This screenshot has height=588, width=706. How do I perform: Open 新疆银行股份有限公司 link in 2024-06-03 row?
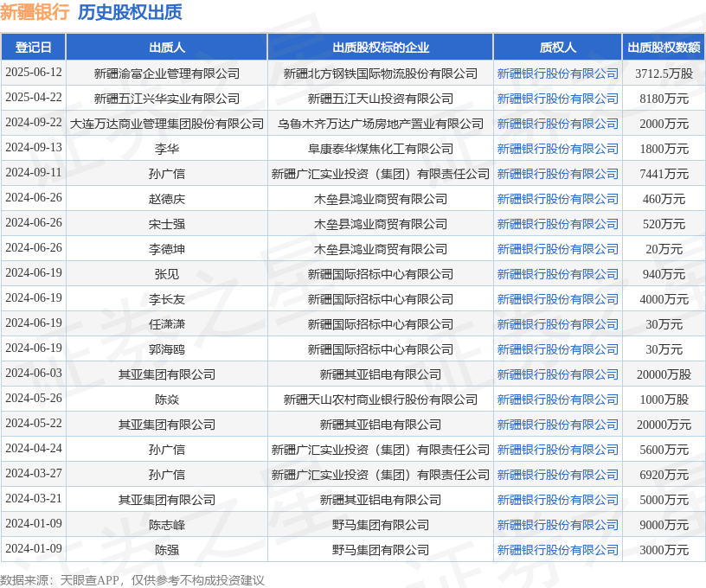pyautogui.click(x=558, y=374)
